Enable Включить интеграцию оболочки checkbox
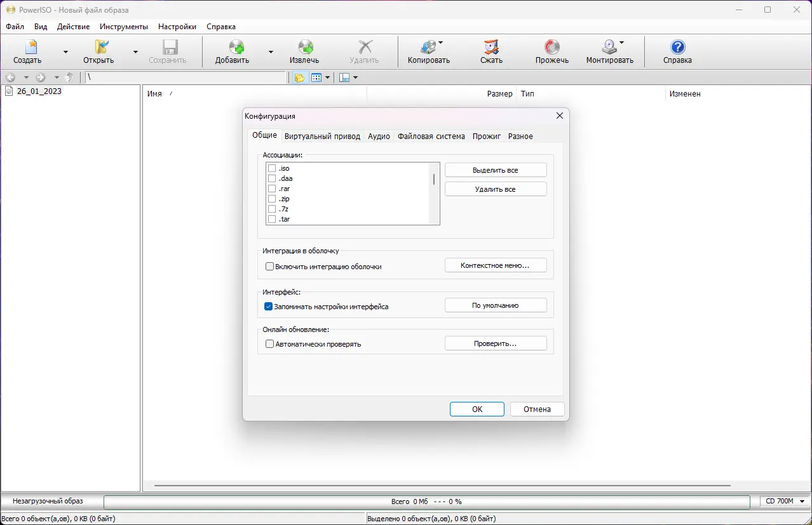 [x=269, y=267]
